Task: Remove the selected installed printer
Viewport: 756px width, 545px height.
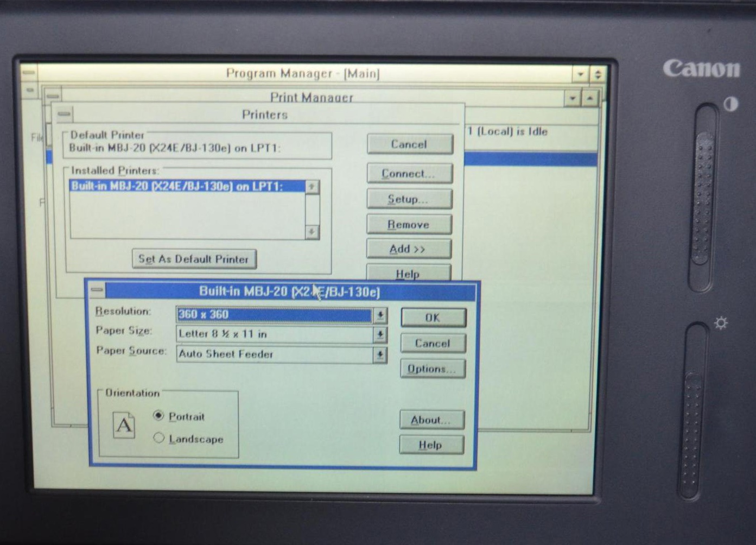Action: point(409,224)
